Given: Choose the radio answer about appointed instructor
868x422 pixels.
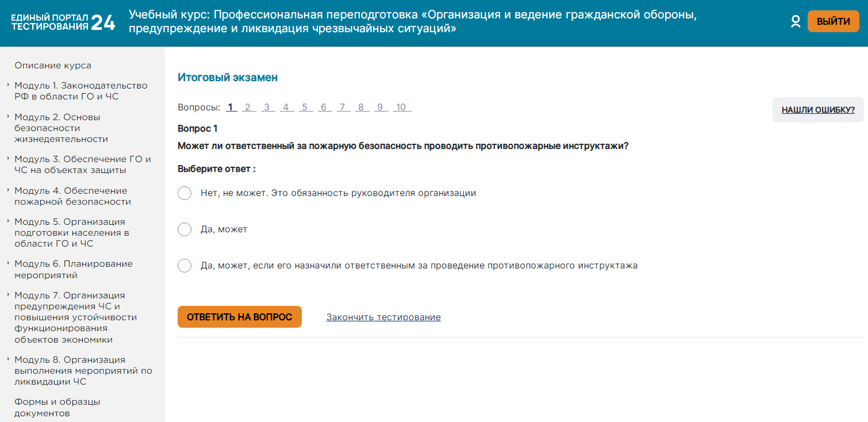Looking at the screenshot, I should [x=185, y=266].
